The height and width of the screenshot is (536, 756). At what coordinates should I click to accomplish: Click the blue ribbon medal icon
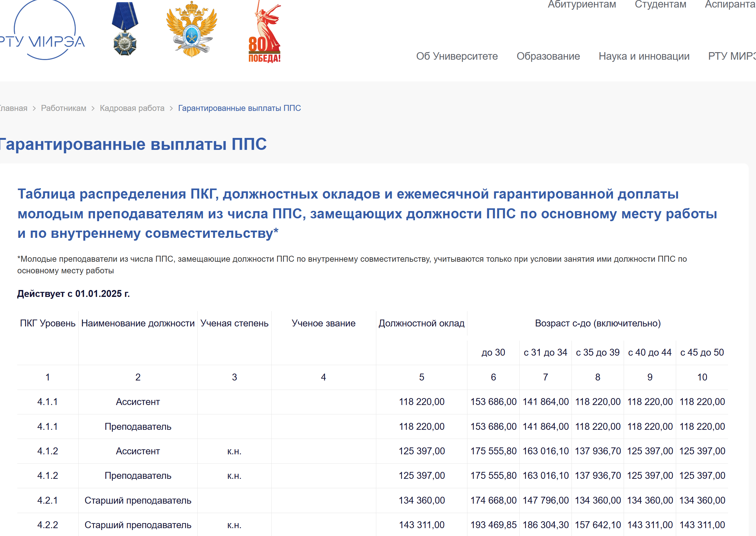click(x=125, y=29)
